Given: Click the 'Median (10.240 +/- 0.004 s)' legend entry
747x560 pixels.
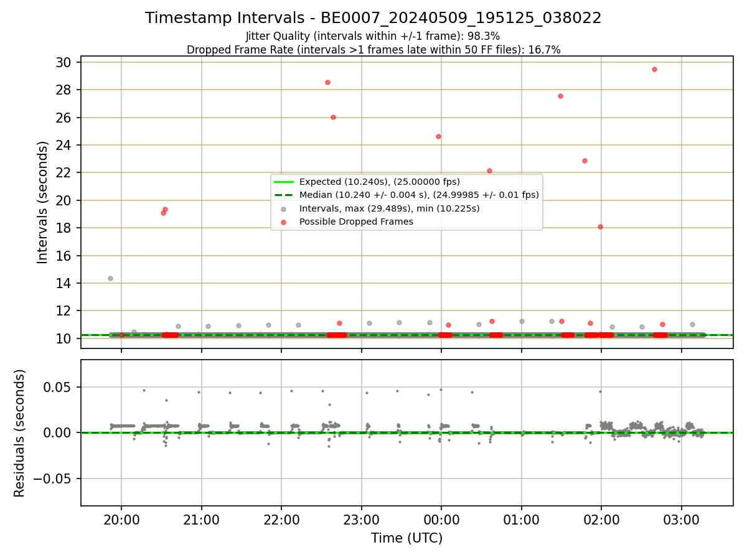Looking at the screenshot, I should tap(419, 195).
